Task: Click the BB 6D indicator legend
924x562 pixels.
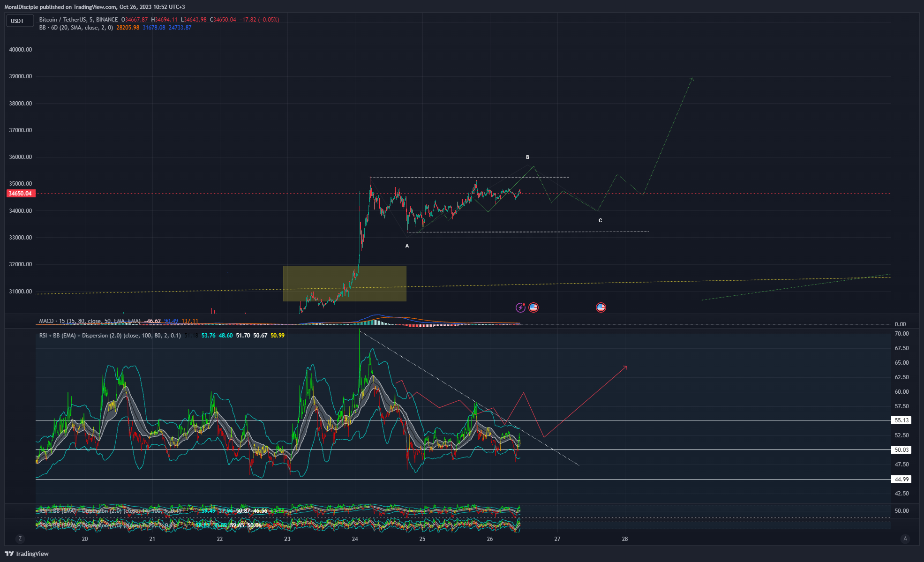Action: pyautogui.click(x=76, y=28)
